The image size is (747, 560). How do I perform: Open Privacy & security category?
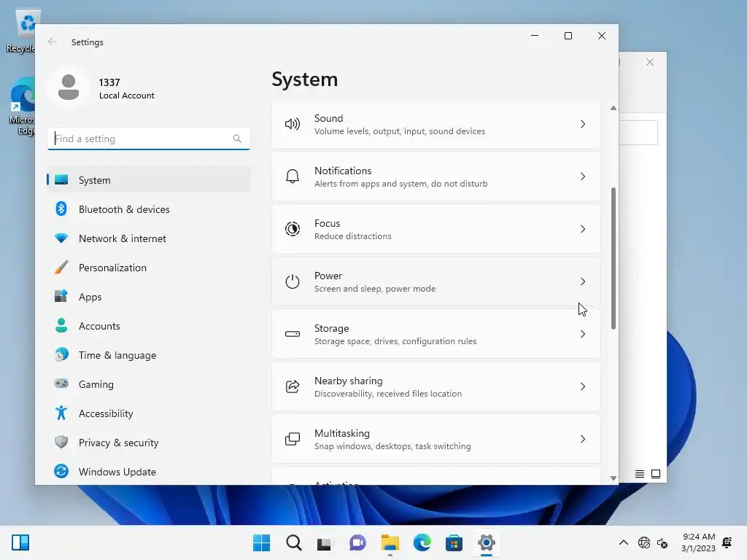pyautogui.click(x=149, y=443)
